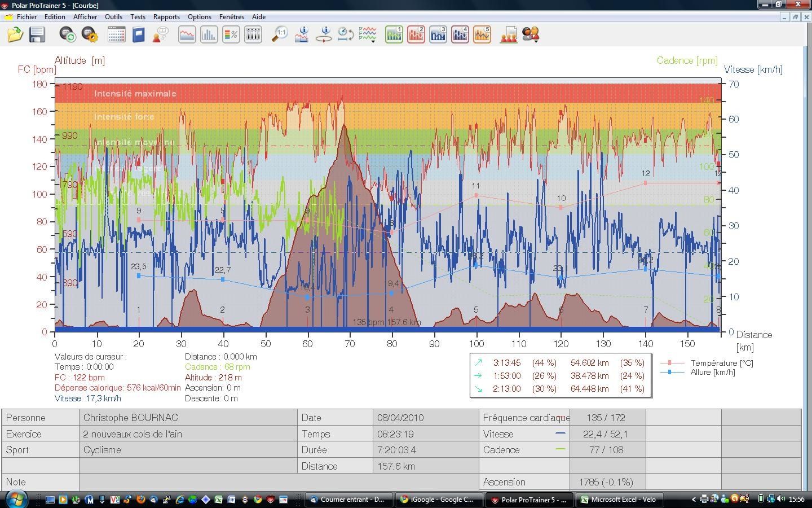Toggle time/distance axis swap icon

coord(345,35)
